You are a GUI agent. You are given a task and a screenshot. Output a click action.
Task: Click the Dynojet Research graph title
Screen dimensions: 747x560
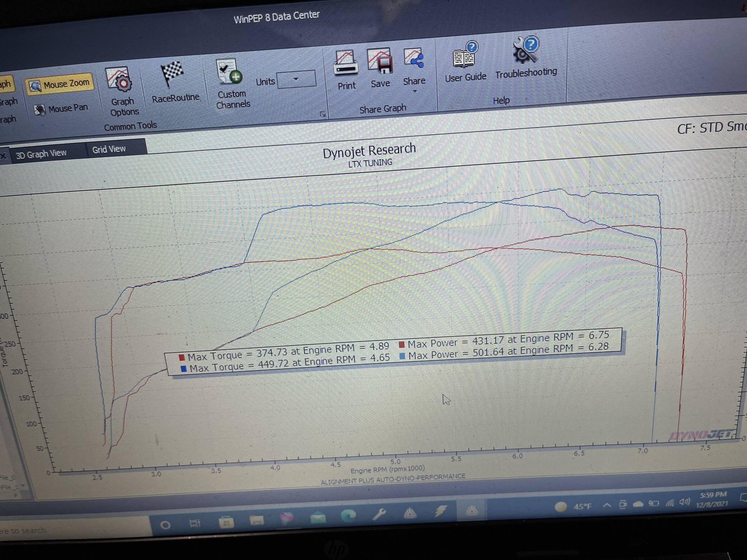click(369, 151)
